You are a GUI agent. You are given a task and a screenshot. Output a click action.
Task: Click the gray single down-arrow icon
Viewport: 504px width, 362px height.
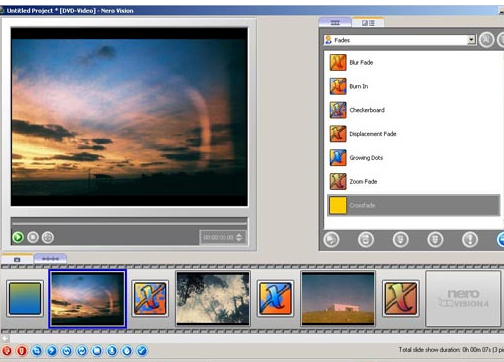[401, 239]
